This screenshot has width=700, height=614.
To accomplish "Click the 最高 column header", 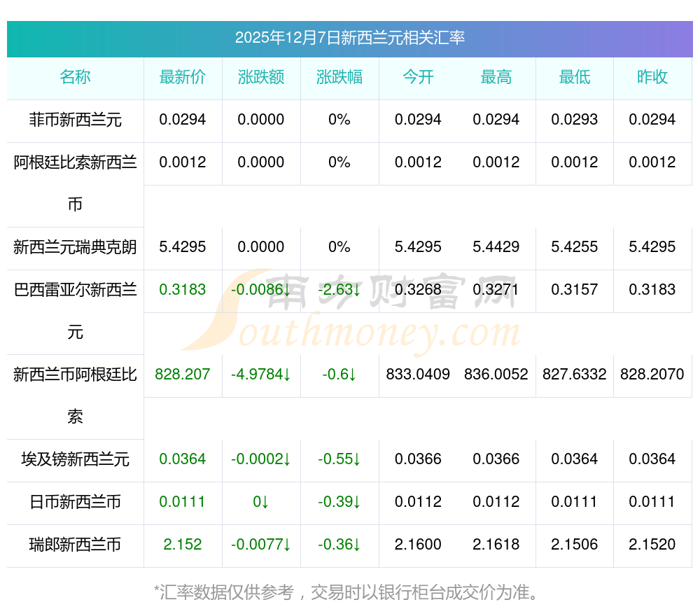I will coord(496,77).
